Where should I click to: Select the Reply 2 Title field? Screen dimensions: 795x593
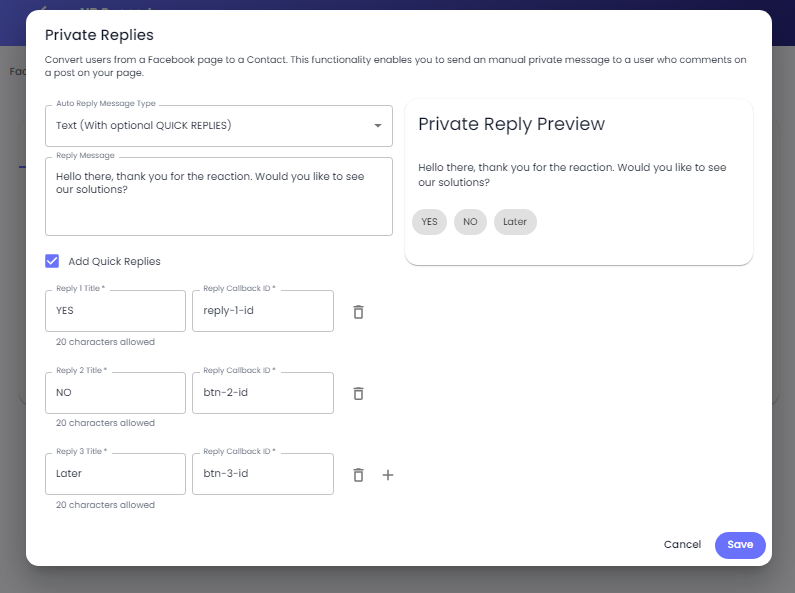click(x=116, y=393)
